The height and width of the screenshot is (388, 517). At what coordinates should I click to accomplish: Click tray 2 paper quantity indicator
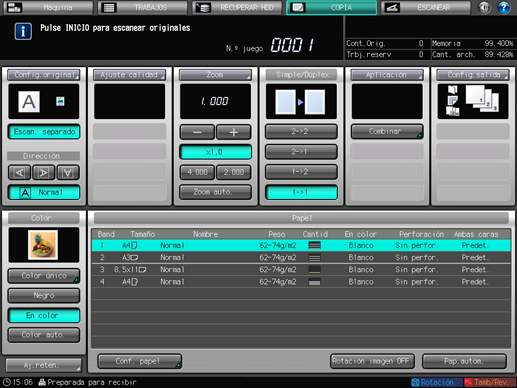(x=314, y=257)
